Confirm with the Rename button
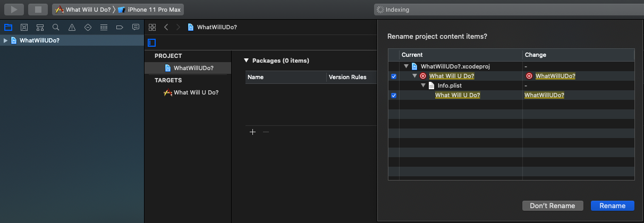This screenshot has height=223, width=644. click(x=612, y=205)
